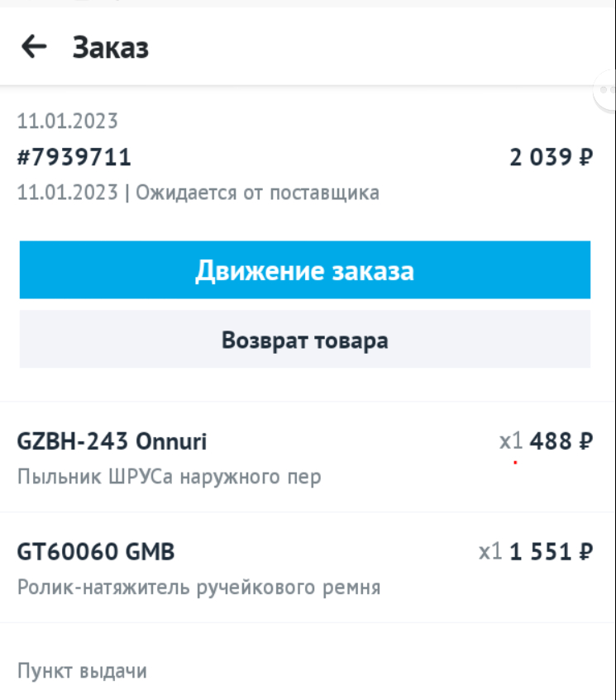Tap the back arrow next to Заказ
The height and width of the screenshot is (700, 616).
tap(34, 46)
